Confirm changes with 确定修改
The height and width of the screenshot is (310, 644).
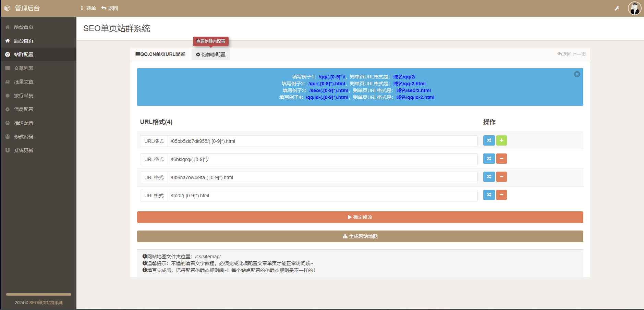[360, 217]
